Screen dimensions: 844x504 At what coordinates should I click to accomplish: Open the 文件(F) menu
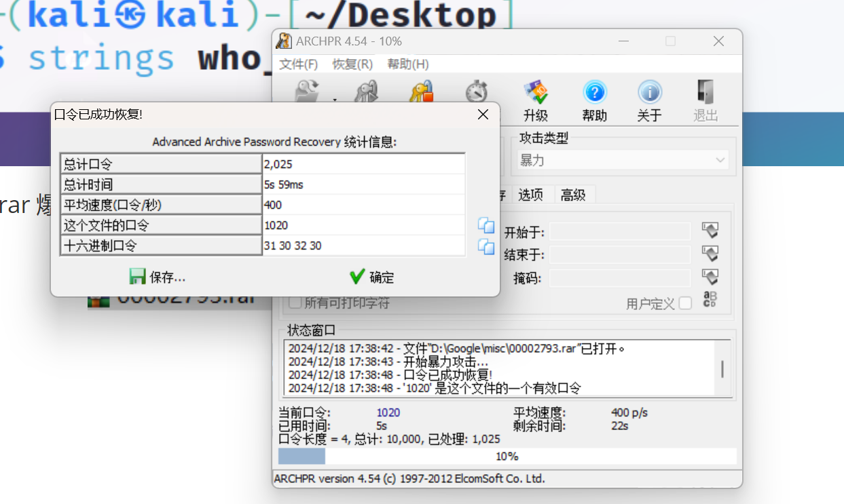point(299,64)
